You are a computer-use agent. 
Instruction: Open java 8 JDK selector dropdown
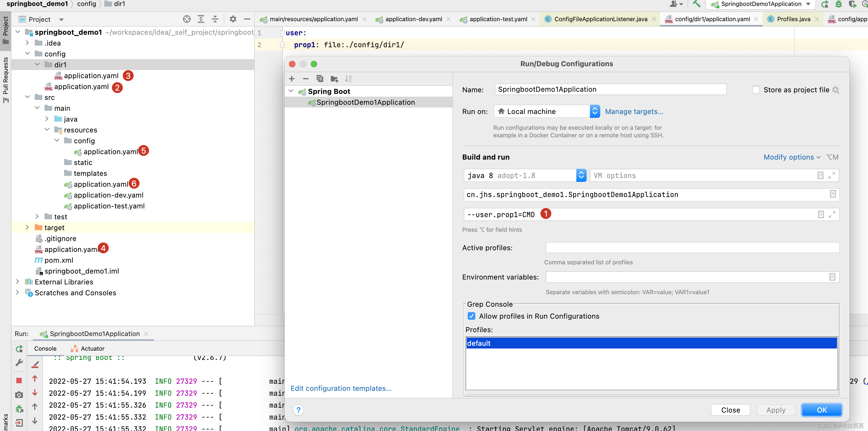[525, 175]
